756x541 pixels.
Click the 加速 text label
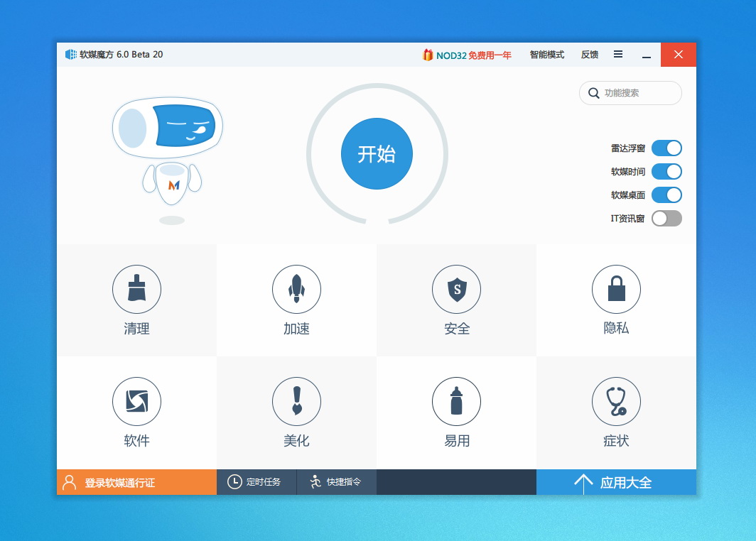pyautogui.click(x=296, y=329)
